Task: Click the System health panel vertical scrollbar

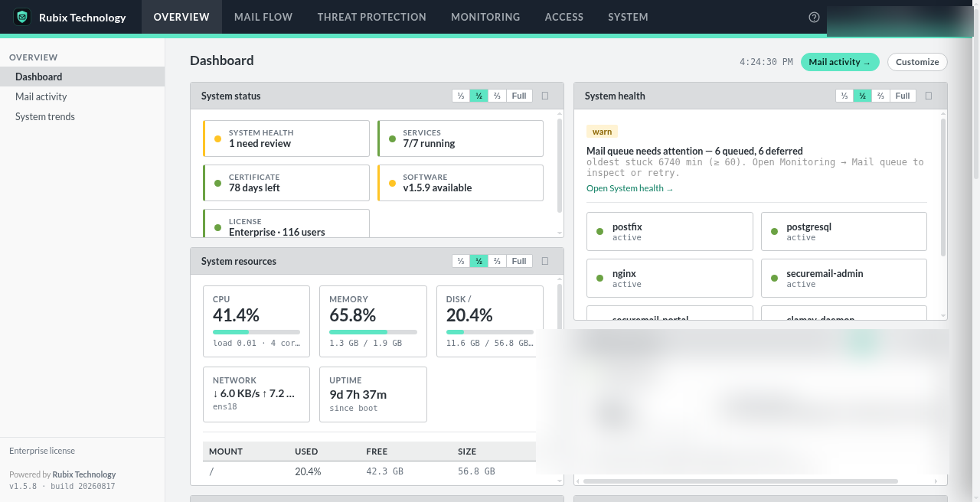Action: pos(943,187)
